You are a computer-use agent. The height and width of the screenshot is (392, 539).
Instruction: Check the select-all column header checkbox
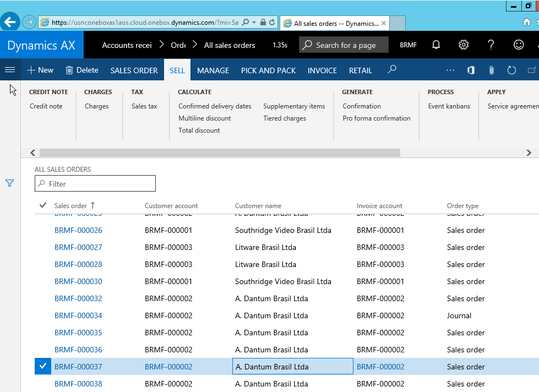click(x=42, y=205)
